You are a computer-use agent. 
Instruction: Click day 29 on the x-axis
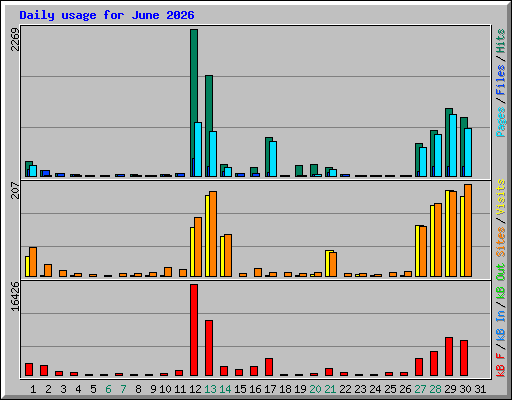point(450,389)
